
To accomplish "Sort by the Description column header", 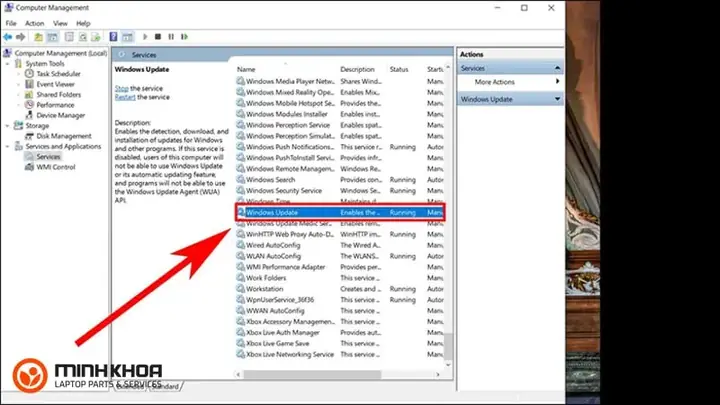I will point(357,69).
